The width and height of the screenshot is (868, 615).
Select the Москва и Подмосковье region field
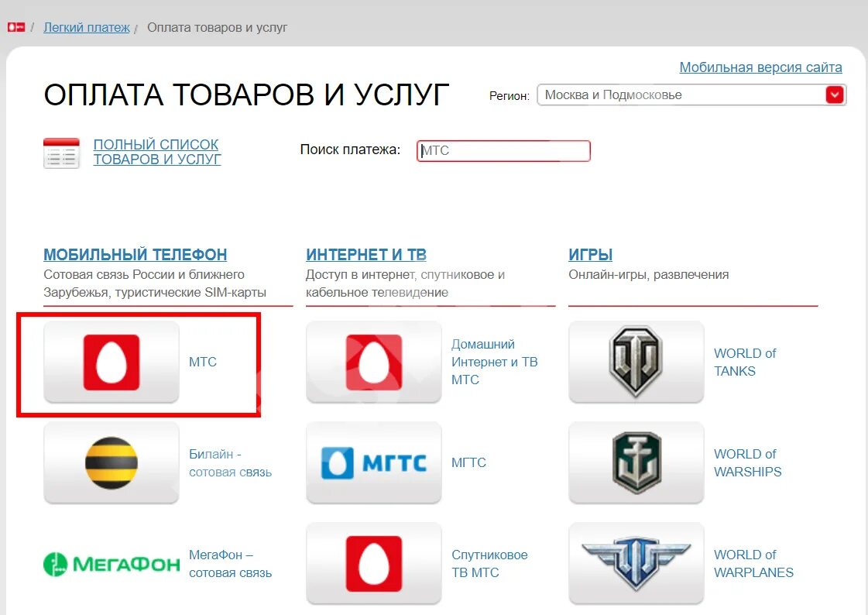click(691, 94)
